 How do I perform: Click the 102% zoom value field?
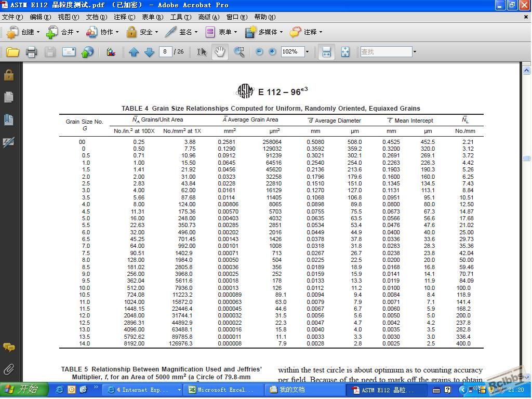[x=292, y=51]
